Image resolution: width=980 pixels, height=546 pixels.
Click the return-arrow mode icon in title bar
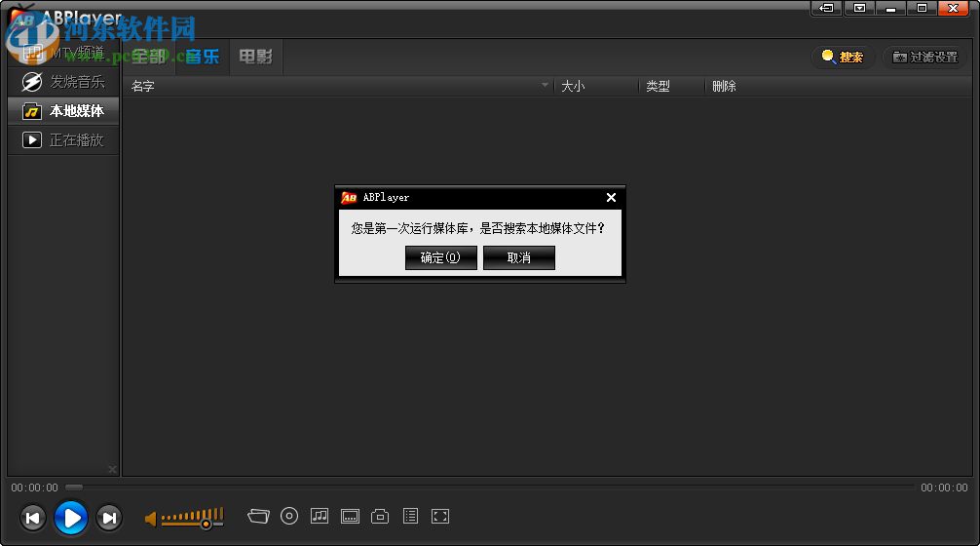[x=826, y=8]
